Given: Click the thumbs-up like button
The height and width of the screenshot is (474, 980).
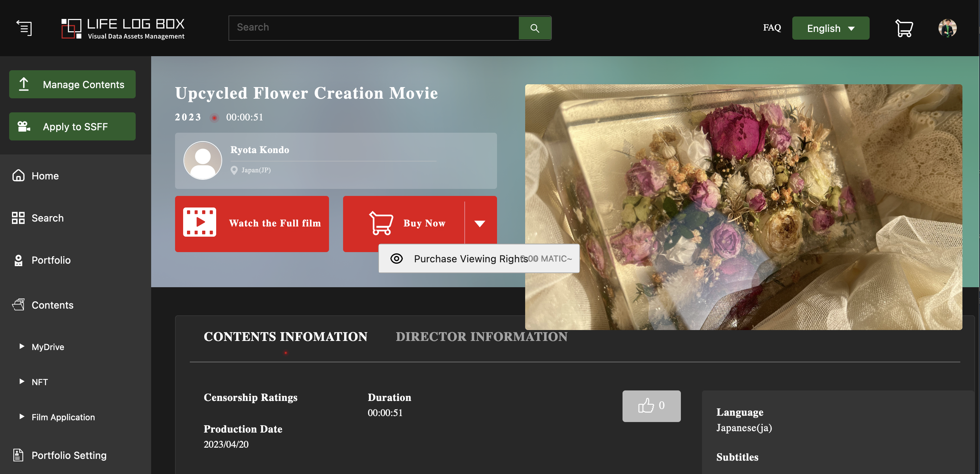Looking at the screenshot, I should point(651,406).
